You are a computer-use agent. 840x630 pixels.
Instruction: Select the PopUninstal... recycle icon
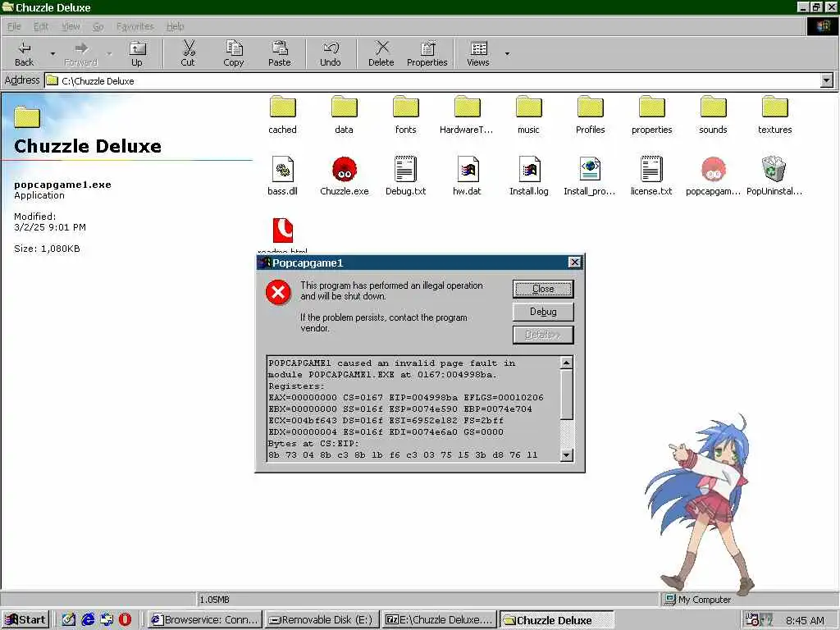point(774,176)
